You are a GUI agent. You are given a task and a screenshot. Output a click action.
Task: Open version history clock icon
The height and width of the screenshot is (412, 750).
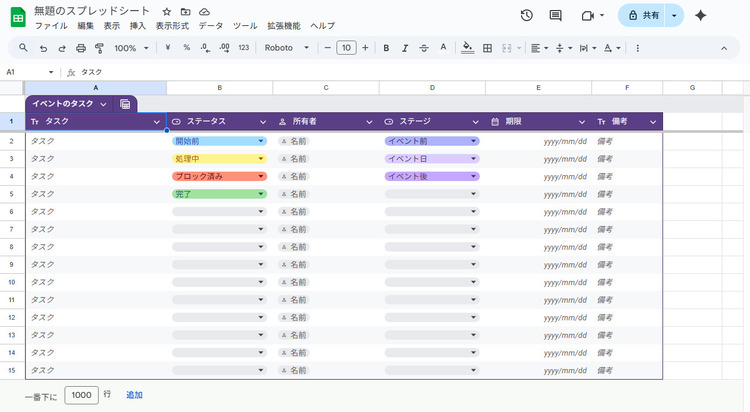click(527, 15)
